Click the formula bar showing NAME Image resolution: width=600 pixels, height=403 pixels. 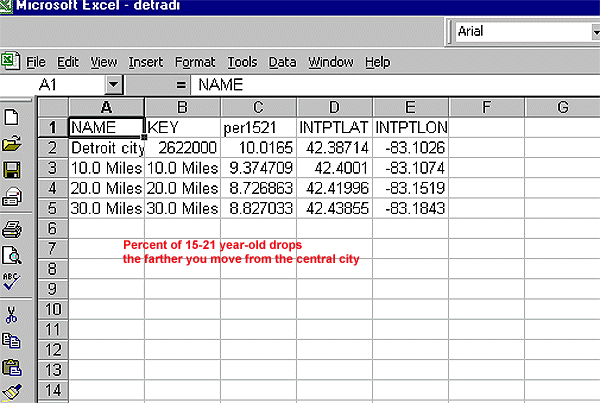(390, 86)
